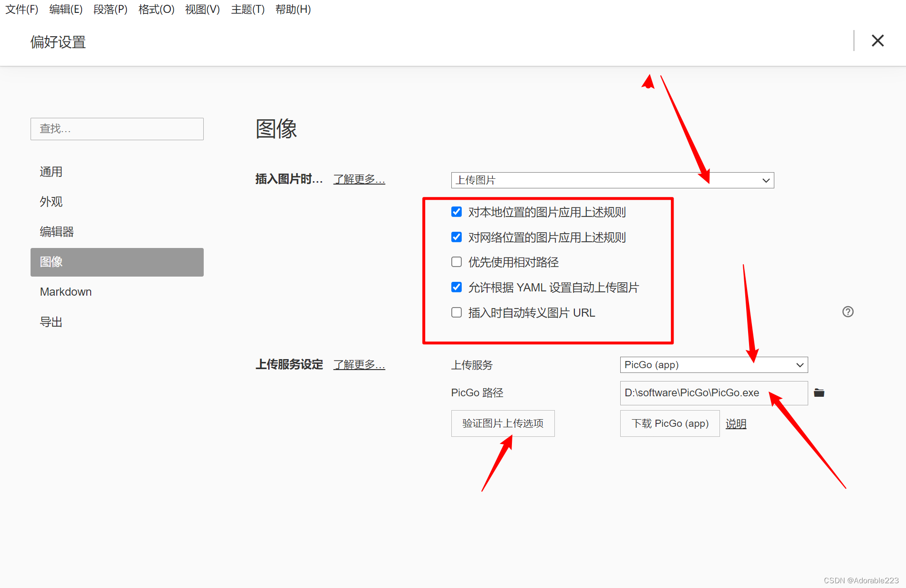Select 图像 in the settings sidebar

click(117, 262)
